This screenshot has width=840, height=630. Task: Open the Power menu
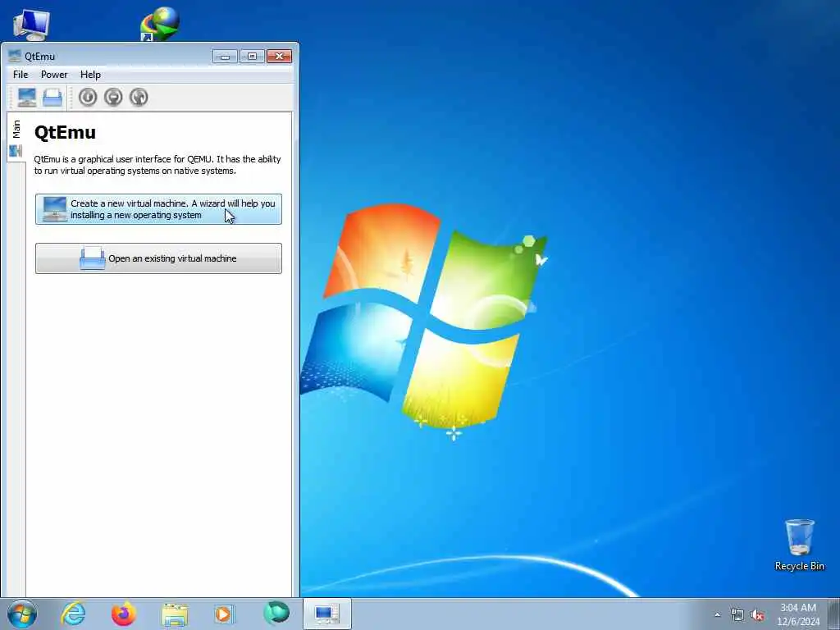(x=54, y=75)
